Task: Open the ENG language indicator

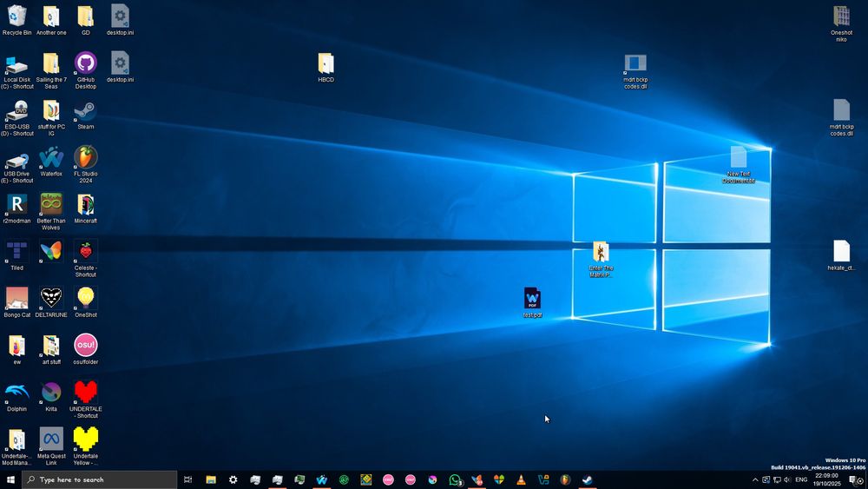Action: [x=801, y=479]
